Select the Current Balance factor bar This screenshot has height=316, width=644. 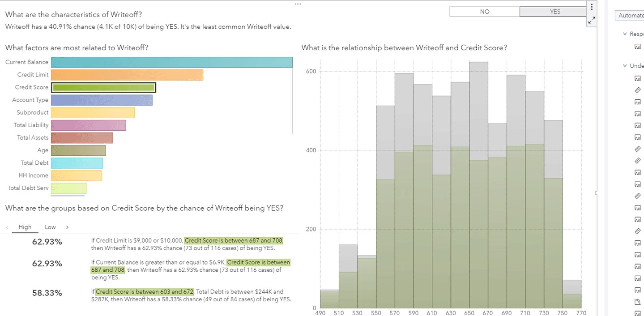point(171,62)
